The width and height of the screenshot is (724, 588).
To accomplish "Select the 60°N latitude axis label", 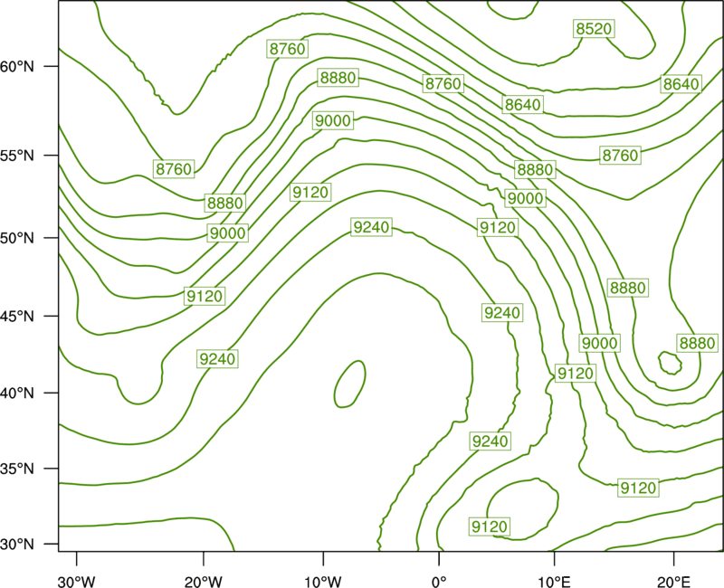I will [x=17, y=66].
